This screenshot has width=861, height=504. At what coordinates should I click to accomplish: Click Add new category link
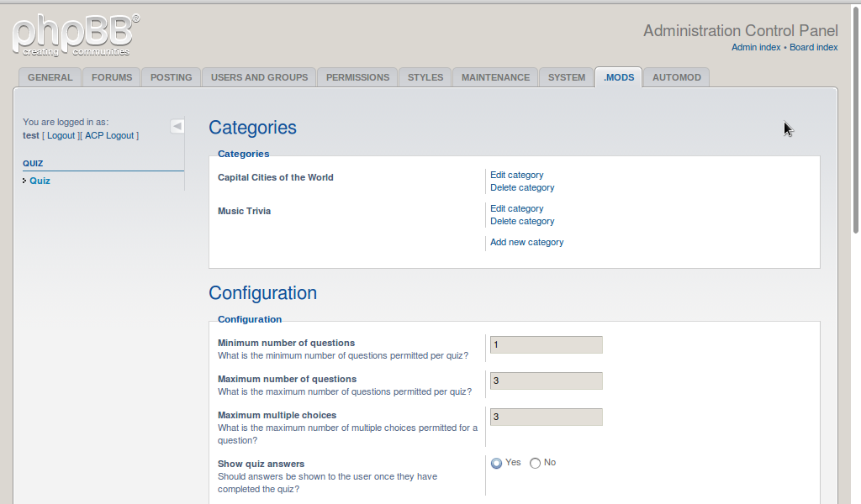pos(526,242)
